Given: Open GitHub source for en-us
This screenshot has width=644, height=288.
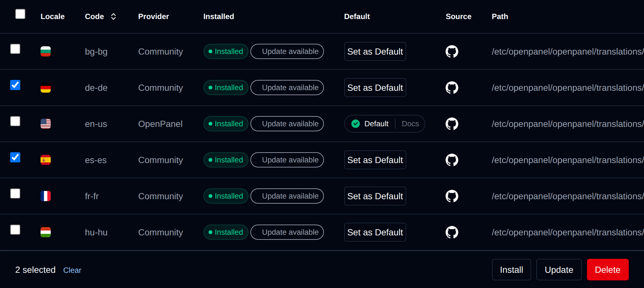Looking at the screenshot, I should coord(452,124).
